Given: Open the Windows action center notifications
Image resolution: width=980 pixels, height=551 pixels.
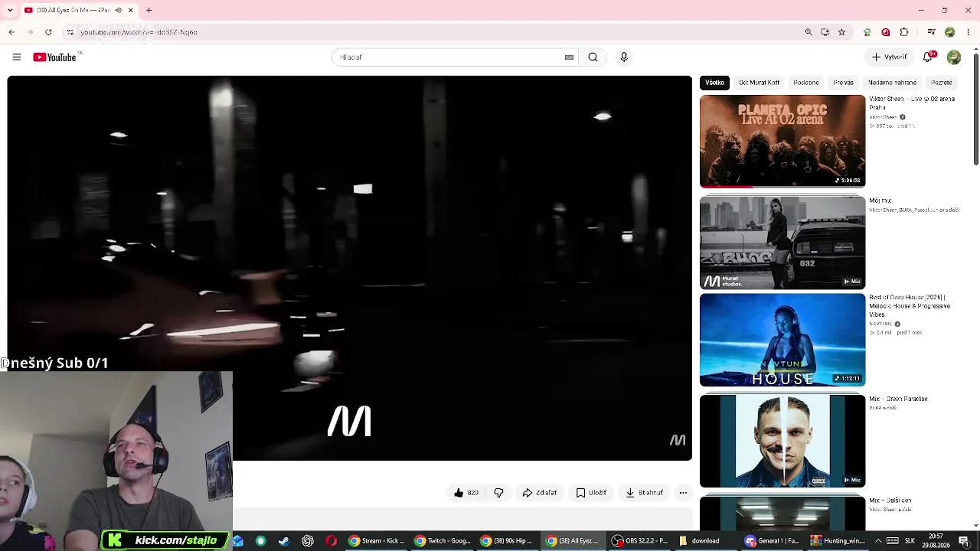Looking at the screenshot, I should (964, 541).
